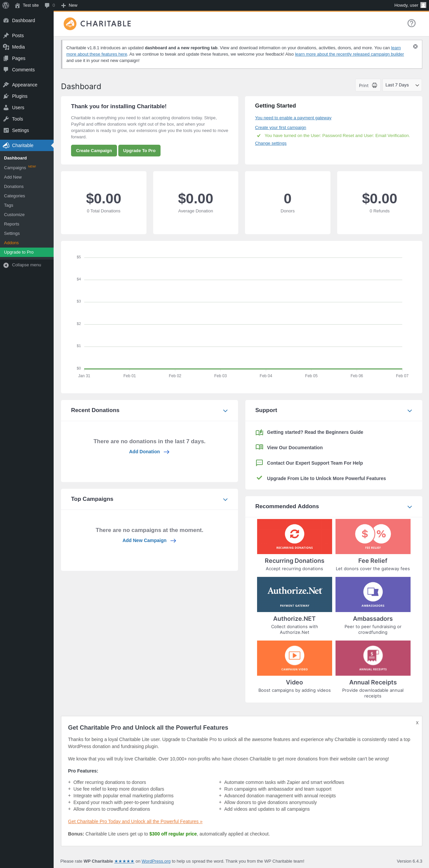Click the Charitable megaphone logo
The height and width of the screenshot is (868, 429).
coord(70,23)
